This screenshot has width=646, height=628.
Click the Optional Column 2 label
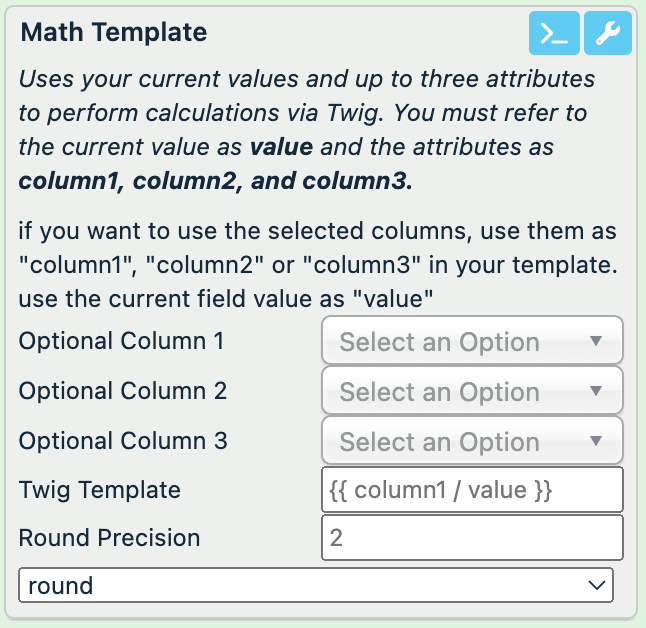(x=123, y=390)
